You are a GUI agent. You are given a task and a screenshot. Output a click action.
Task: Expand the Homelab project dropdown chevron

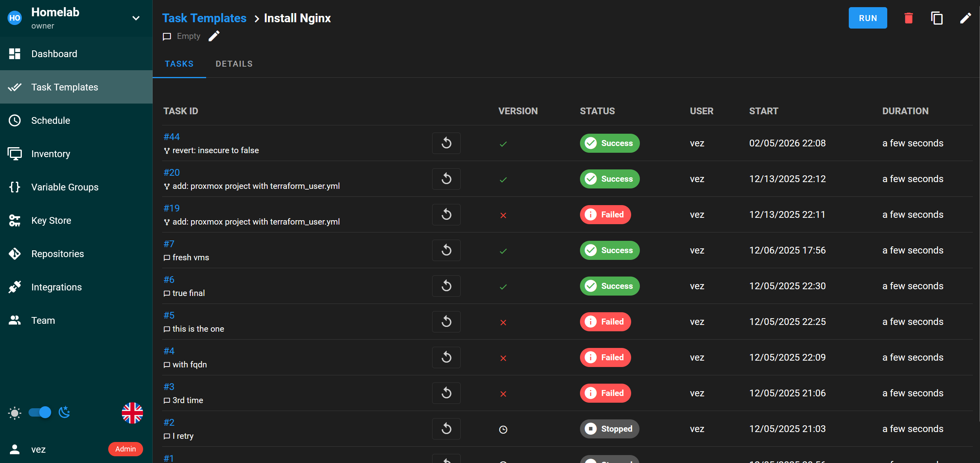136,18
